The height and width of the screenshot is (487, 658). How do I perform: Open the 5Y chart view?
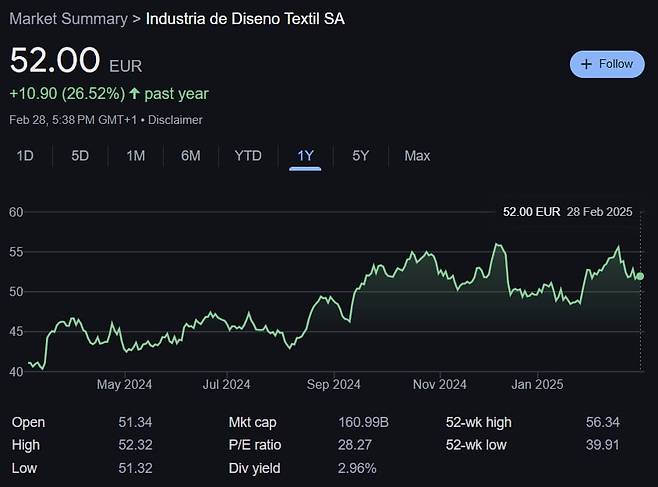click(x=361, y=156)
